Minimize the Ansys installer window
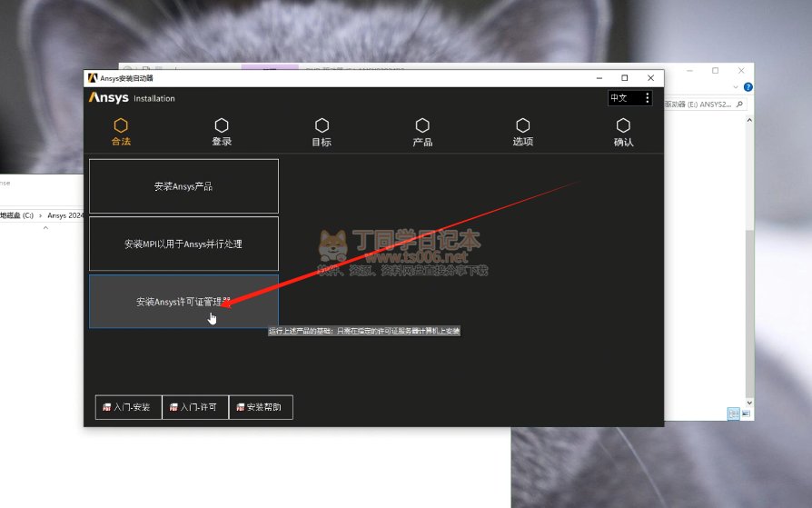Screen dimensions: 812x508 tap(599, 78)
